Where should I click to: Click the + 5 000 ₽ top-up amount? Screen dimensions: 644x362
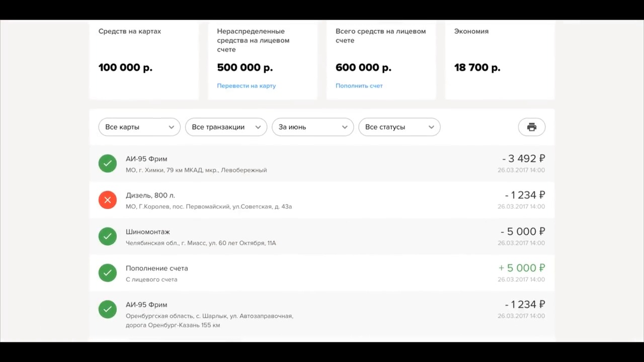pyautogui.click(x=521, y=268)
